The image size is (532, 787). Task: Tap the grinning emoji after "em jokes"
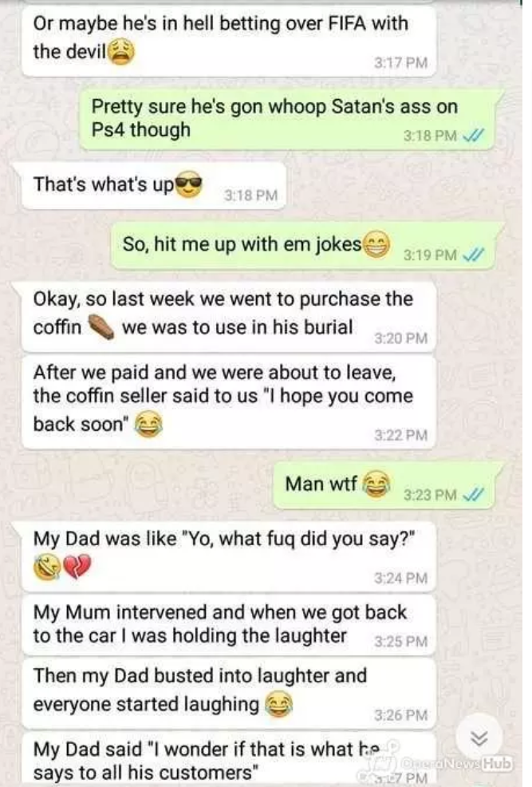point(376,244)
